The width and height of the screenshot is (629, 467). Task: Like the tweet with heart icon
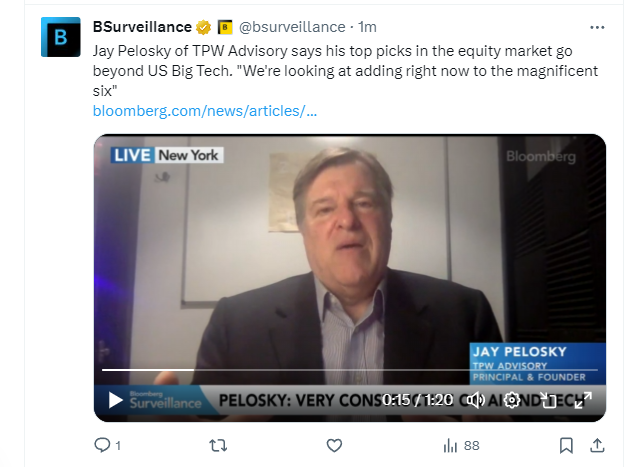coord(335,445)
